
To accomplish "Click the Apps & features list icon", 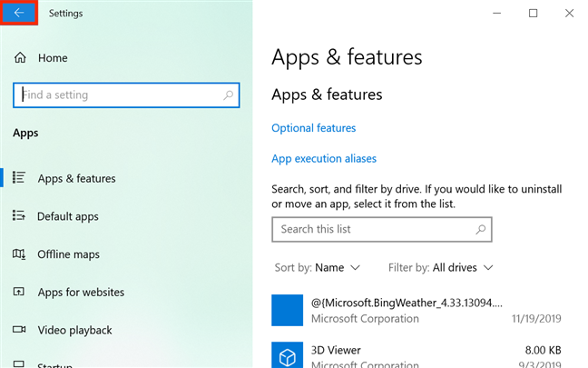I will 19,177.
